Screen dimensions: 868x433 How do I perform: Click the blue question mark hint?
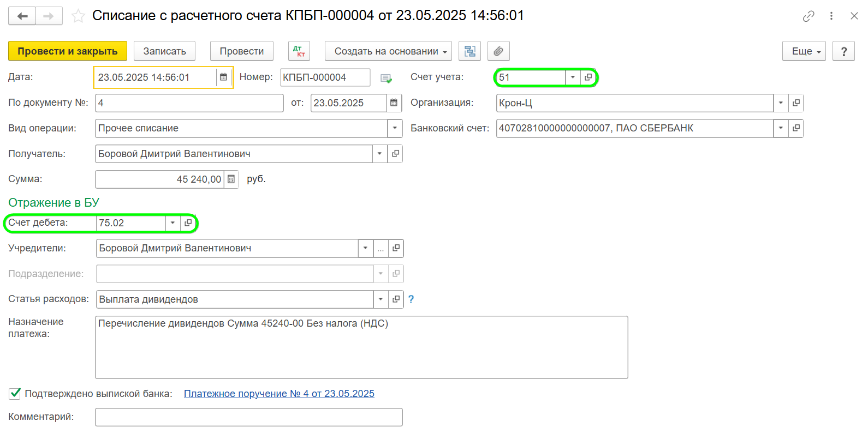coord(411,299)
